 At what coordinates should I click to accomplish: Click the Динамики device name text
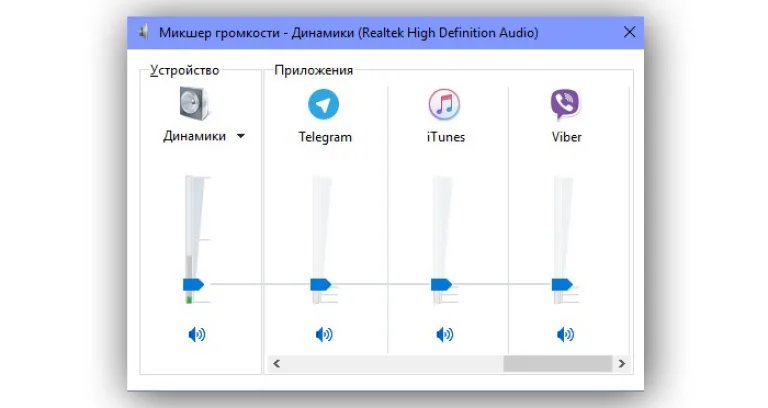click(x=194, y=136)
